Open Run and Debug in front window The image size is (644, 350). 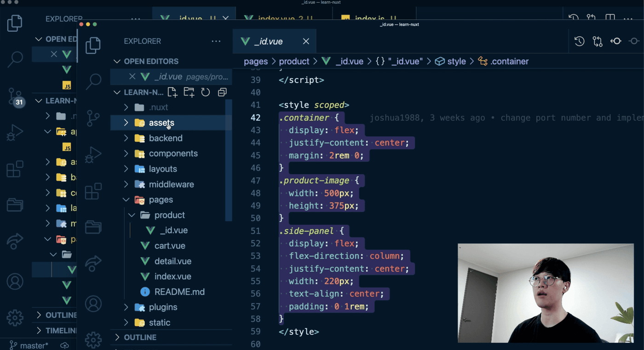click(x=93, y=155)
